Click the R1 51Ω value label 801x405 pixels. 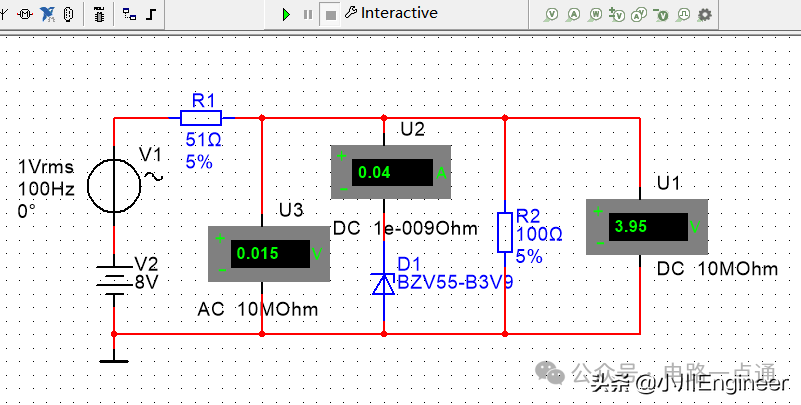point(203,139)
